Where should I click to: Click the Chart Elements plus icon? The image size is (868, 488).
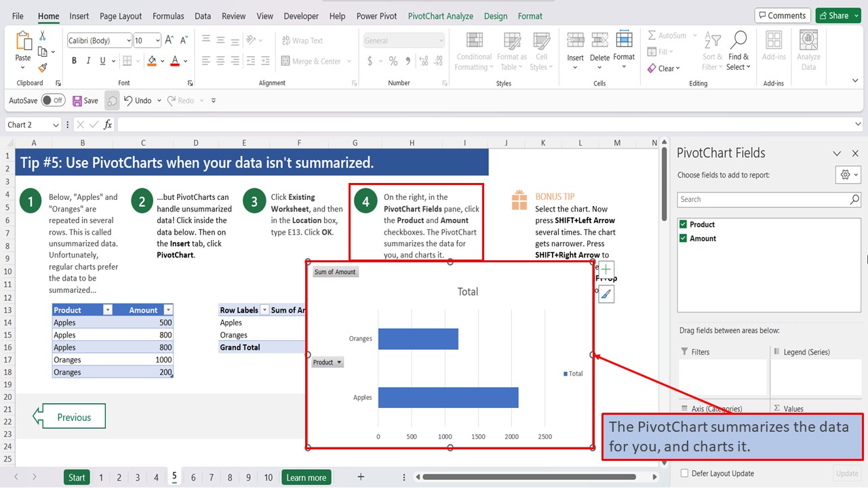pos(606,269)
